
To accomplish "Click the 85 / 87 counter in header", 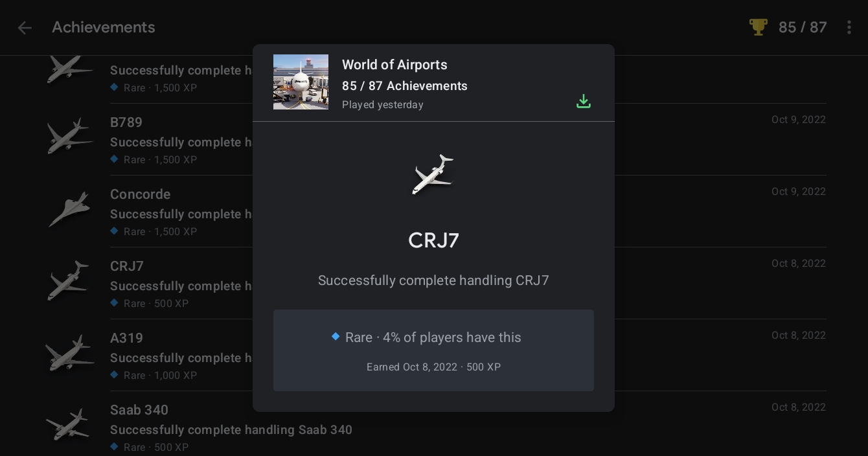I will click(803, 27).
